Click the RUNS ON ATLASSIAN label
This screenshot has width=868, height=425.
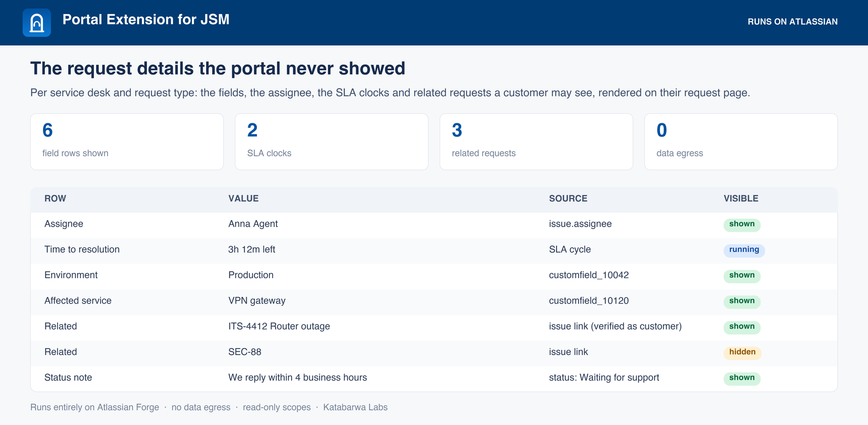click(793, 22)
